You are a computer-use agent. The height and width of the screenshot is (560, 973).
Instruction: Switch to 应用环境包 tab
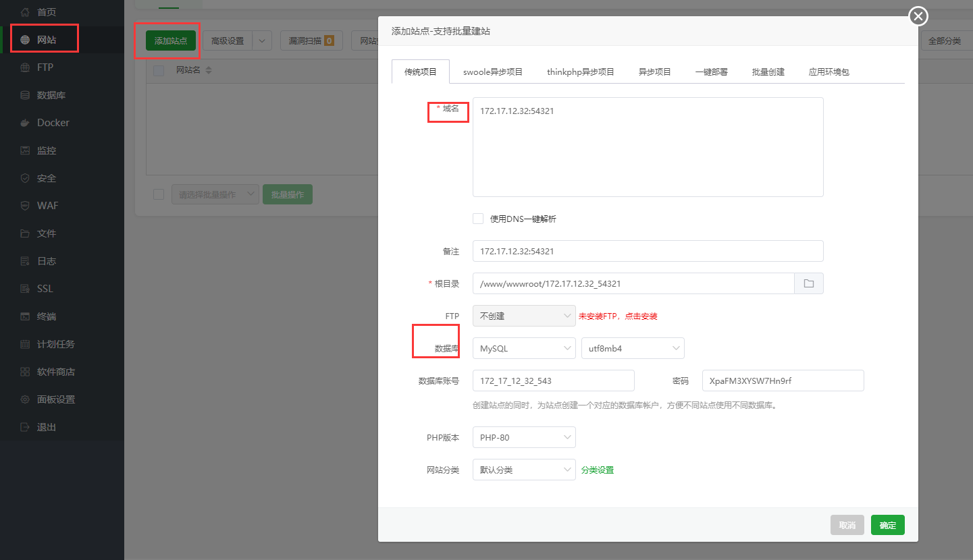click(829, 72)
